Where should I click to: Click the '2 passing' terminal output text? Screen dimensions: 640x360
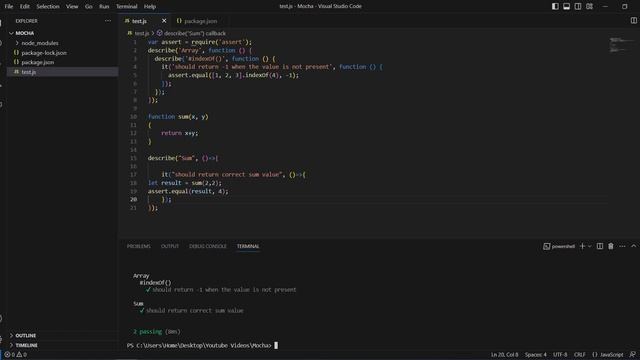pyautogui.click(x=147, y=331)
